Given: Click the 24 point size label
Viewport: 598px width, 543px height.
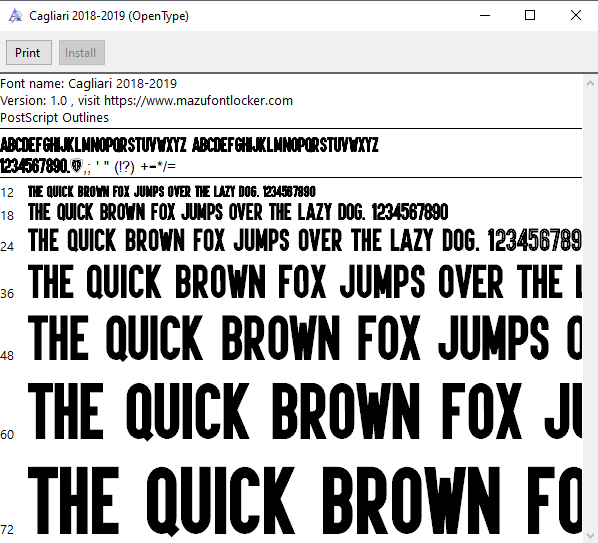Looking at the screenshot, I should coord(7,247).
